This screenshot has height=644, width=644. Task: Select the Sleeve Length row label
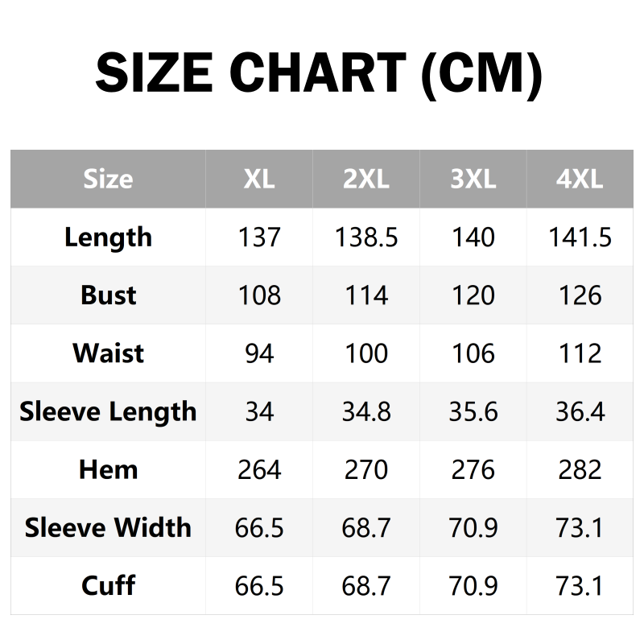(x=108, y=411)
